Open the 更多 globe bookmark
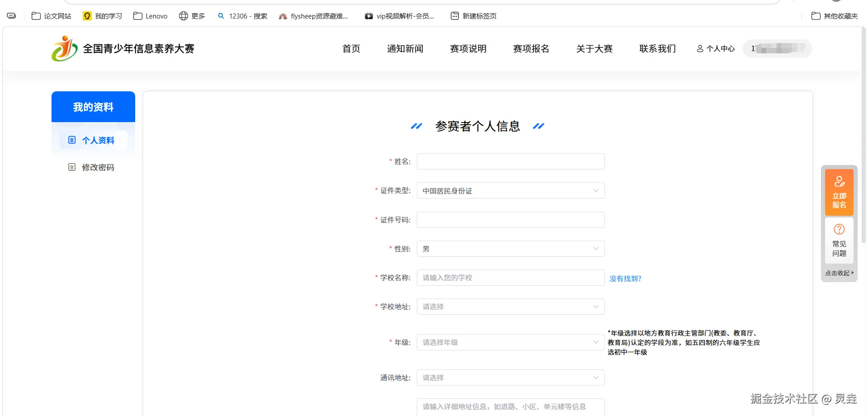 pos(192,16)
